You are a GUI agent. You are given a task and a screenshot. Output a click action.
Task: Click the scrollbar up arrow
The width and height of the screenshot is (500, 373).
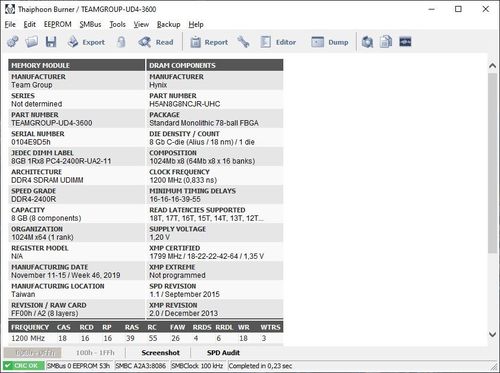tap(492, 66)
